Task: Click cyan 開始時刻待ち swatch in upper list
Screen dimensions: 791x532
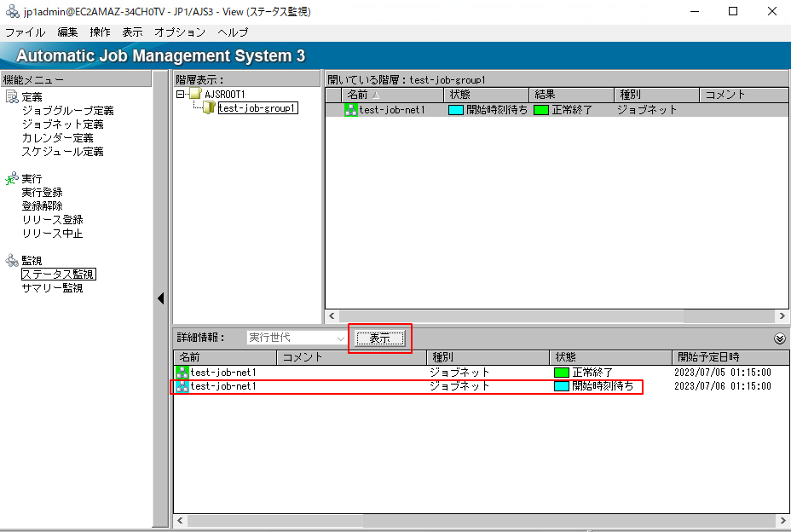Action: point(455,110)
